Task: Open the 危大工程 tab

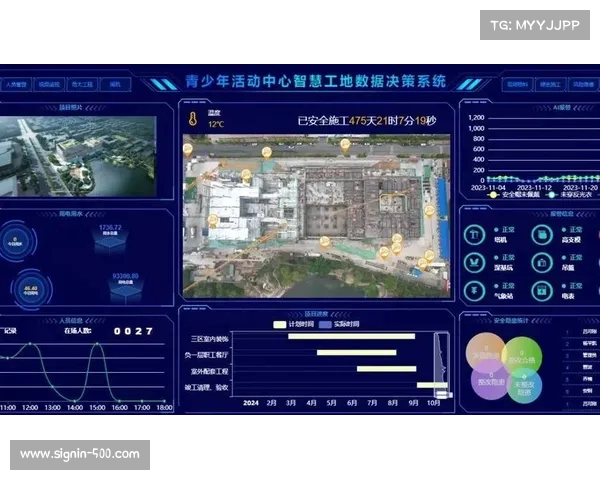Action: coord(82,85)
